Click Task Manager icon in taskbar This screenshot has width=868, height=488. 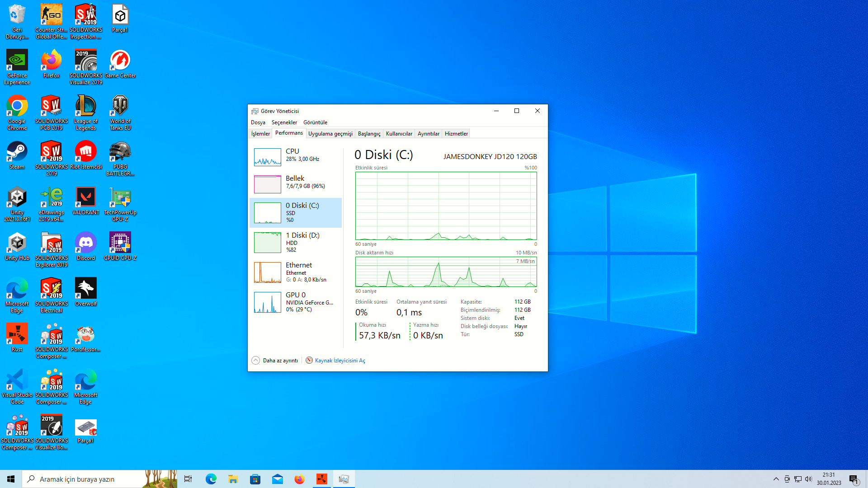point(344,479)
